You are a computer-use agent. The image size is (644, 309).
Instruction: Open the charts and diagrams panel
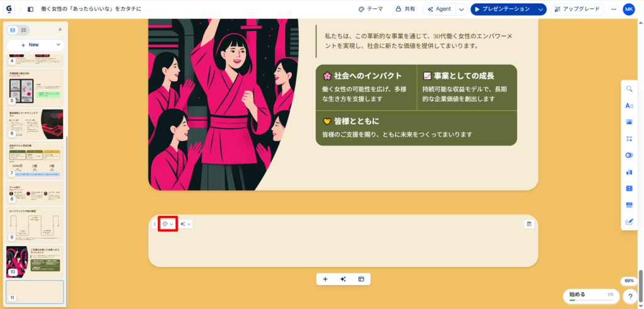(629, 172)
